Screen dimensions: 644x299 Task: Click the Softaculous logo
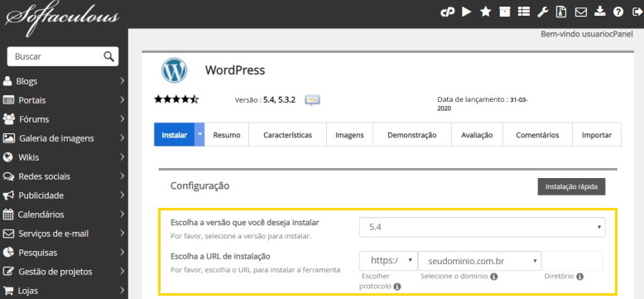coord(62,17)
